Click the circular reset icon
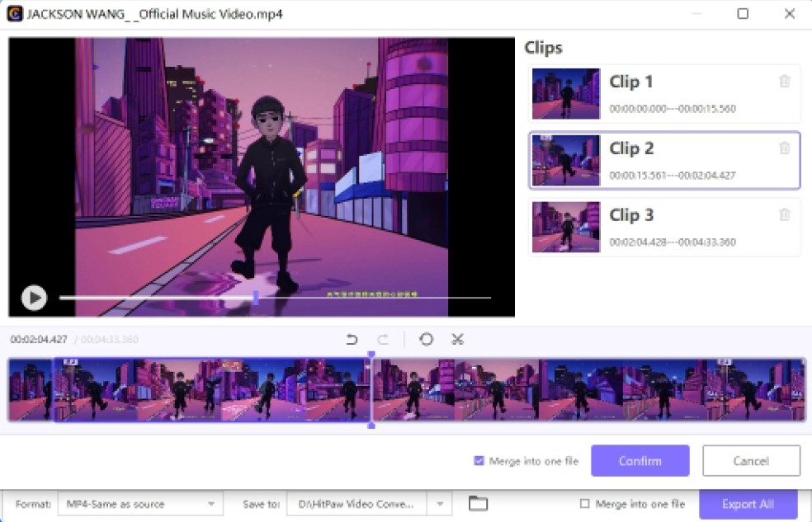Viewport: 812px width, 522px height. [426, 340]
